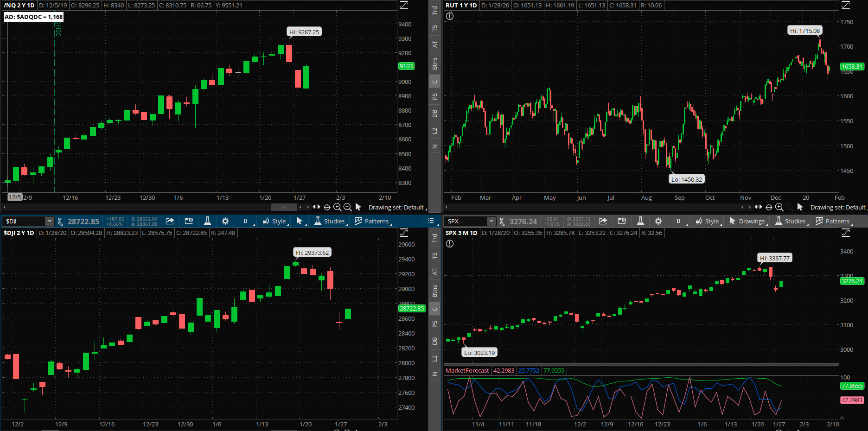Open Drawings menu in SPX toolbar
The height and width of the screenshot is (431, 868).
[x=748, y=222]
